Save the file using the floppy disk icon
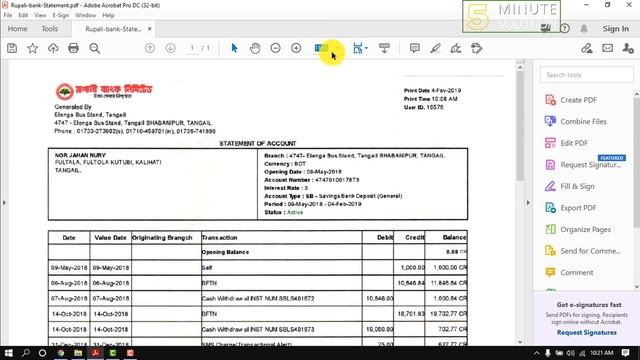The width and height of the screenshot is (640, 360). coord(12,48)
